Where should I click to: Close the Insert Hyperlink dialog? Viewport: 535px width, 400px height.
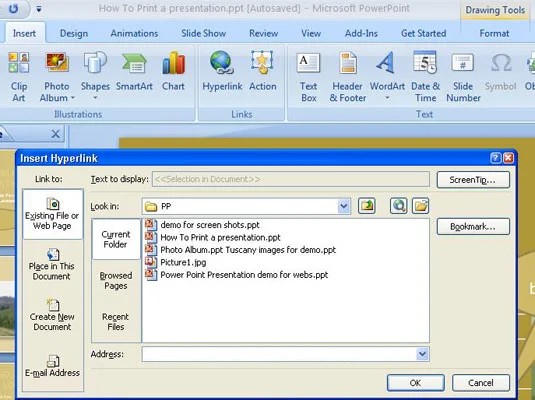pos(508,158)
